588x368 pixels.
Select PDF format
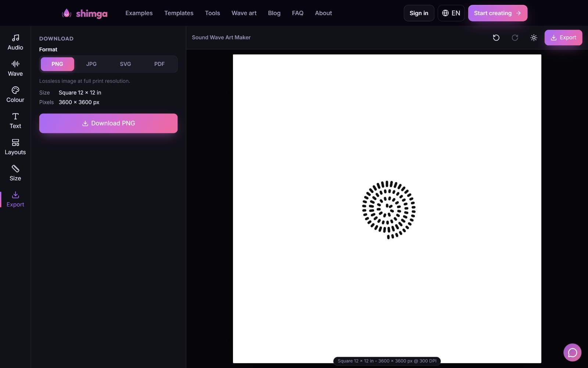tap(159, 64)
